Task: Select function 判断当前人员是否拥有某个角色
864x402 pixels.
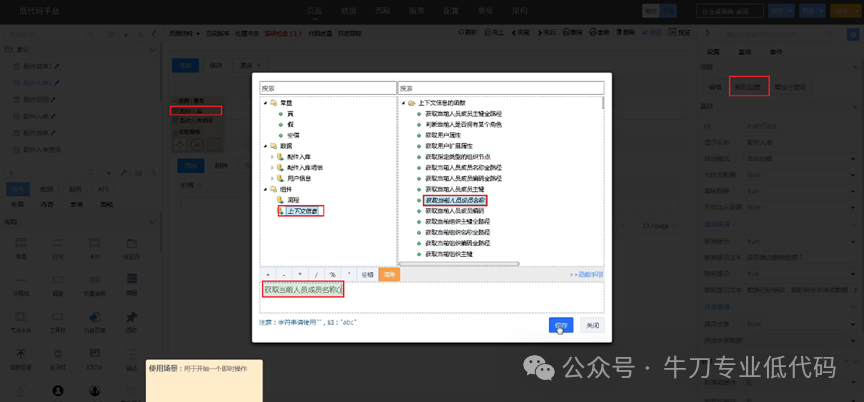Action: tap(463, 124)
